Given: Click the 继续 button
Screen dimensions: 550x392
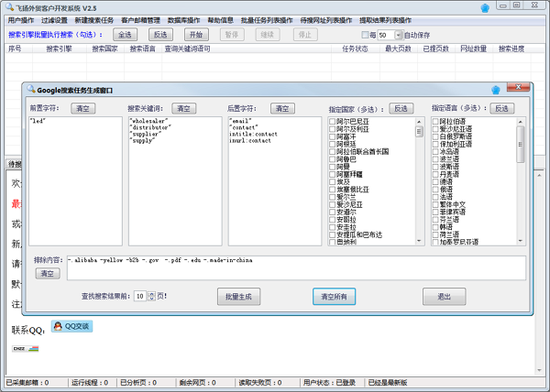Looking at the screenshot, I should (268, 34).
